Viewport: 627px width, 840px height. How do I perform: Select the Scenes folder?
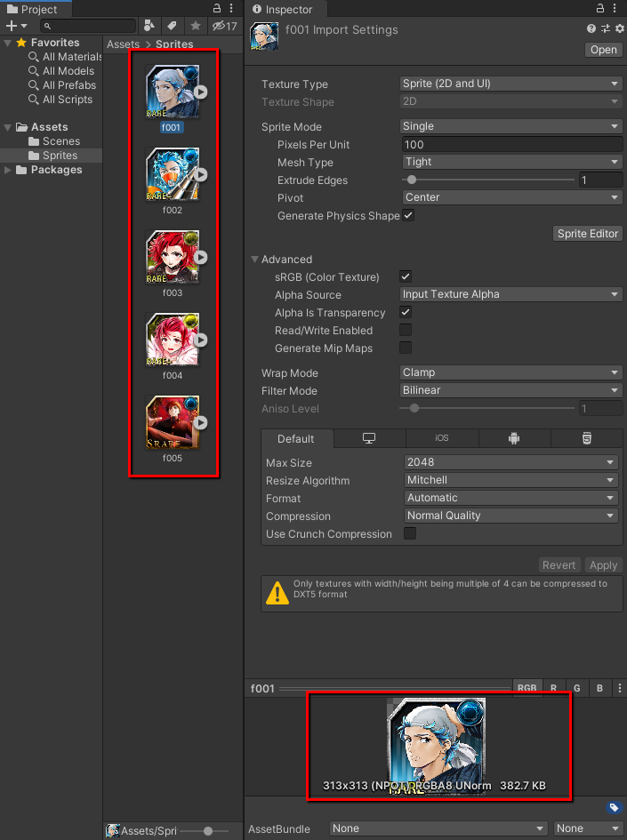coord(53,141)
